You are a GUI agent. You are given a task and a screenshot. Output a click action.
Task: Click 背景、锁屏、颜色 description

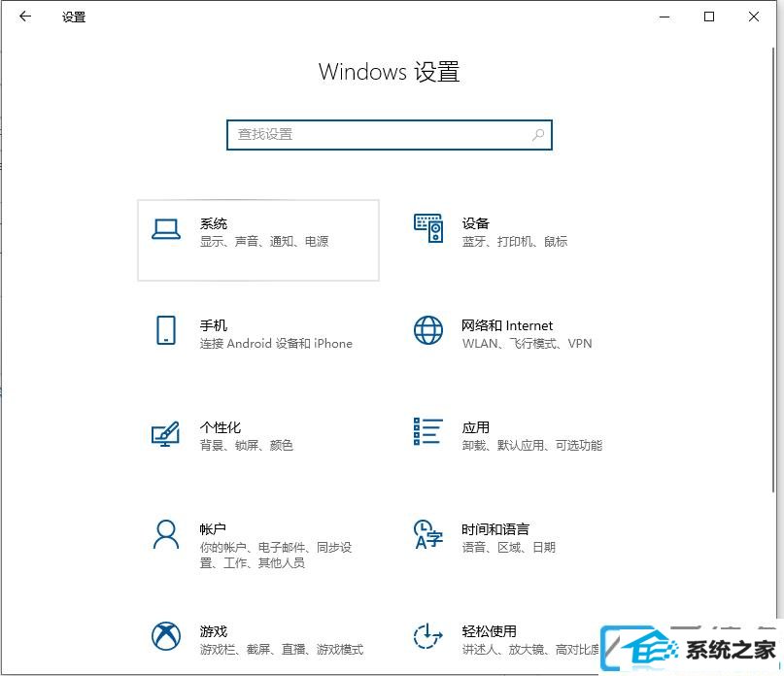tap(247, 445)
